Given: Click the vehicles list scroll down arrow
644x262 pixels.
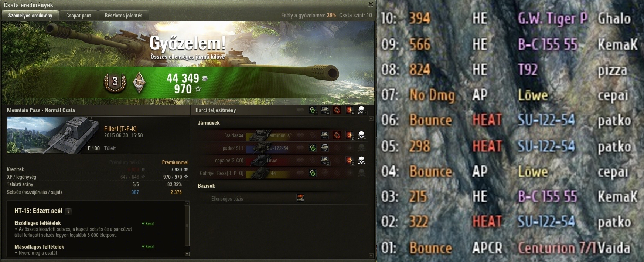Looking at the screenshot, I should (371, 256).
